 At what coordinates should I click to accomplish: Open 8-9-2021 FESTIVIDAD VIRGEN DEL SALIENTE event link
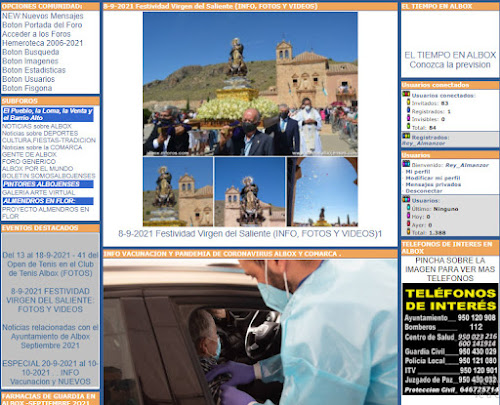click(x=50, y=300)
